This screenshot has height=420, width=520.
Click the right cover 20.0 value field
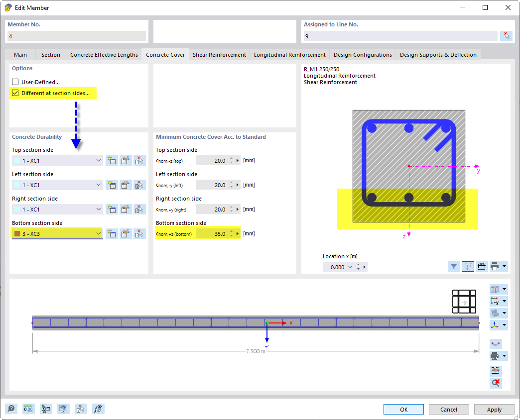212,210
